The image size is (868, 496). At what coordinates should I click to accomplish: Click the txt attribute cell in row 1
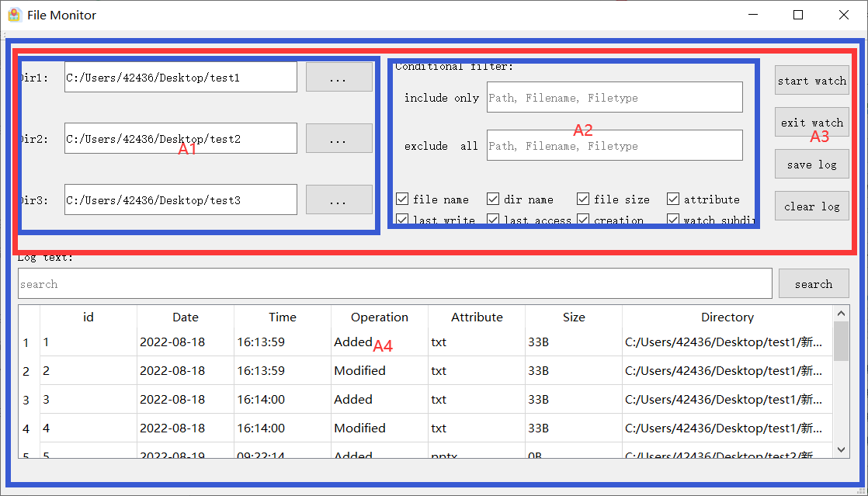477,342
